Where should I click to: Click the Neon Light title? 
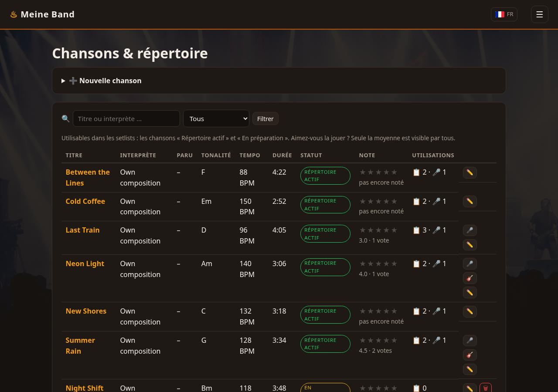point(85,264)
